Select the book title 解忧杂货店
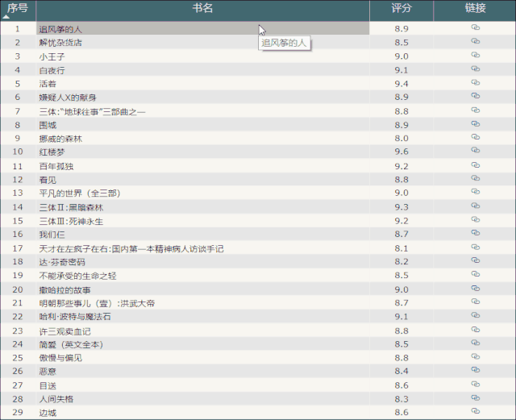Viewport: 516px width, 420px height. click(x=60, y=43)
